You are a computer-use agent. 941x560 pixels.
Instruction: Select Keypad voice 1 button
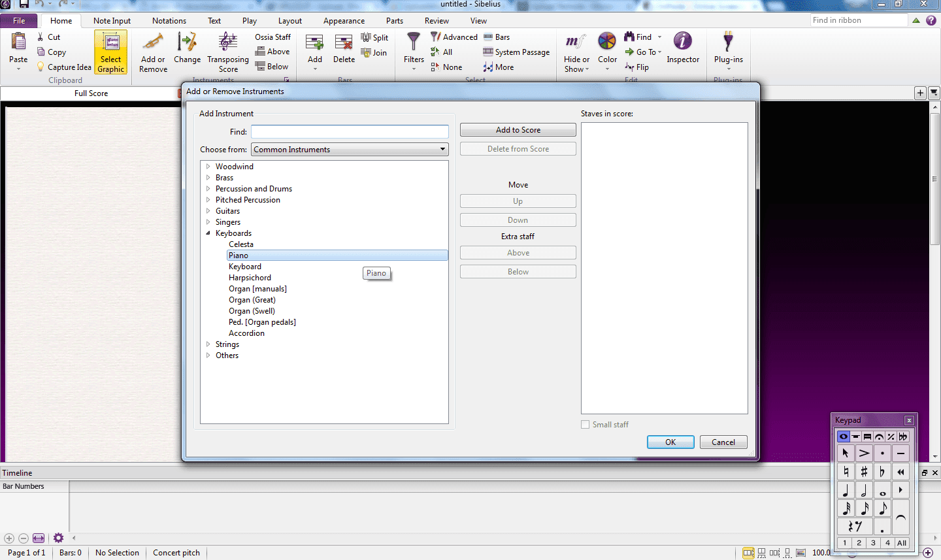tap(844, 542)
